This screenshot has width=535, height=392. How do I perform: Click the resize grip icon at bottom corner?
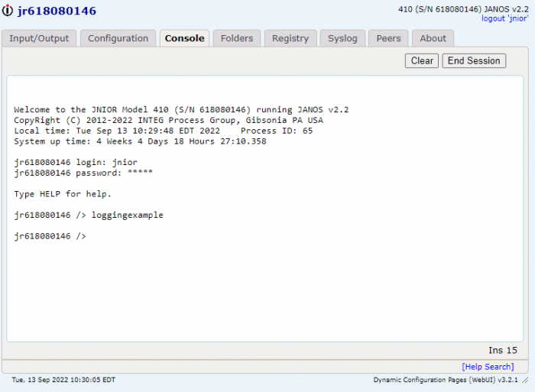[x=525, y=380]
